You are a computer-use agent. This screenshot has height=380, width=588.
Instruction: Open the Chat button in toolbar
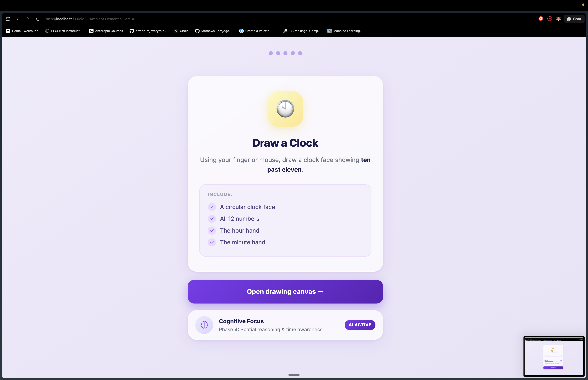pyautogui.click(x=574, y=19)
